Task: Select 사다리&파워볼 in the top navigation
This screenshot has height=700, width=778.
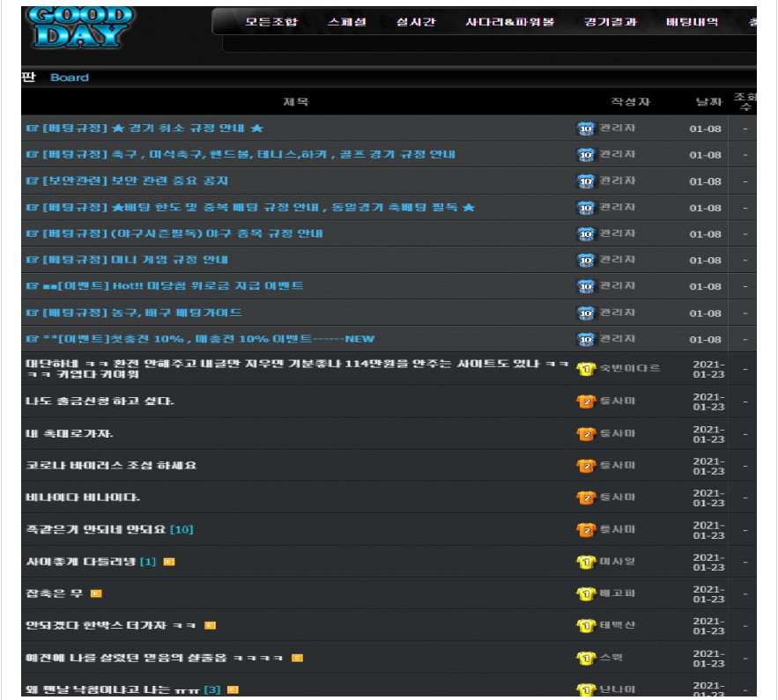Action: pos(509,22)
